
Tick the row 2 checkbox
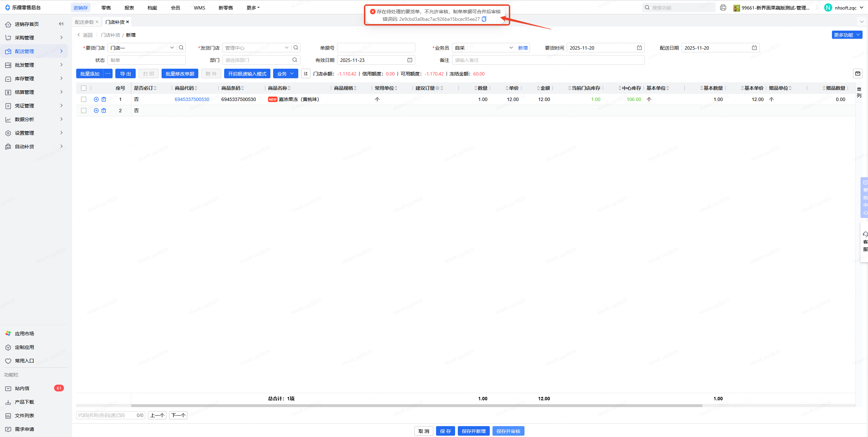point(84,111)
